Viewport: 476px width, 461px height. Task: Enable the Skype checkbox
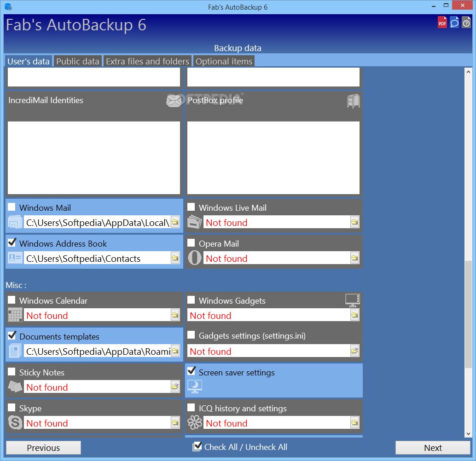point(12,407)
